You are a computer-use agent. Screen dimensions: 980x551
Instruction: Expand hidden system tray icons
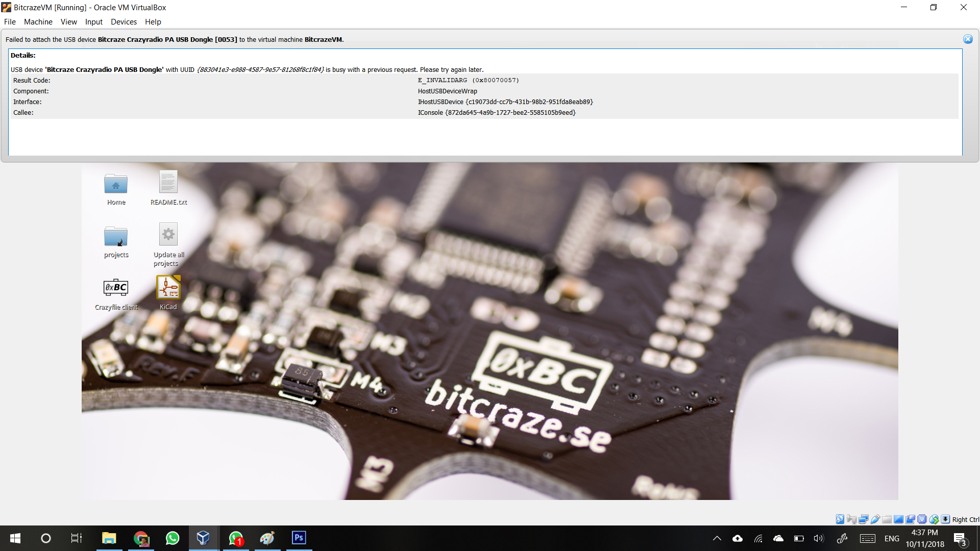717,538
